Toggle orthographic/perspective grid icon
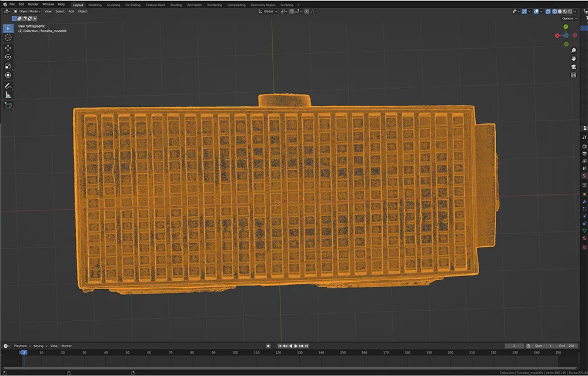This screenshot has height=376, width=588. [x=573, y=75]
